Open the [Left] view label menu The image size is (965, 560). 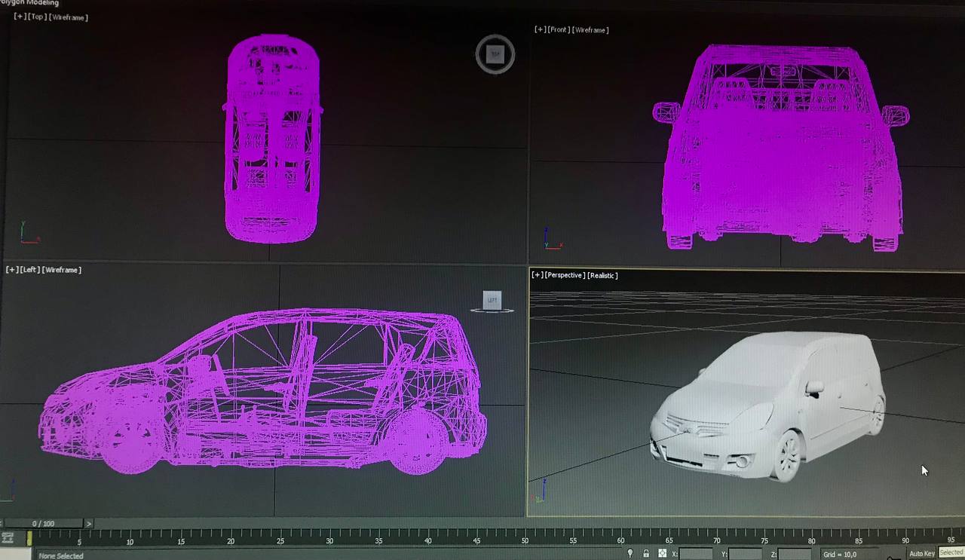pos(29,269)
